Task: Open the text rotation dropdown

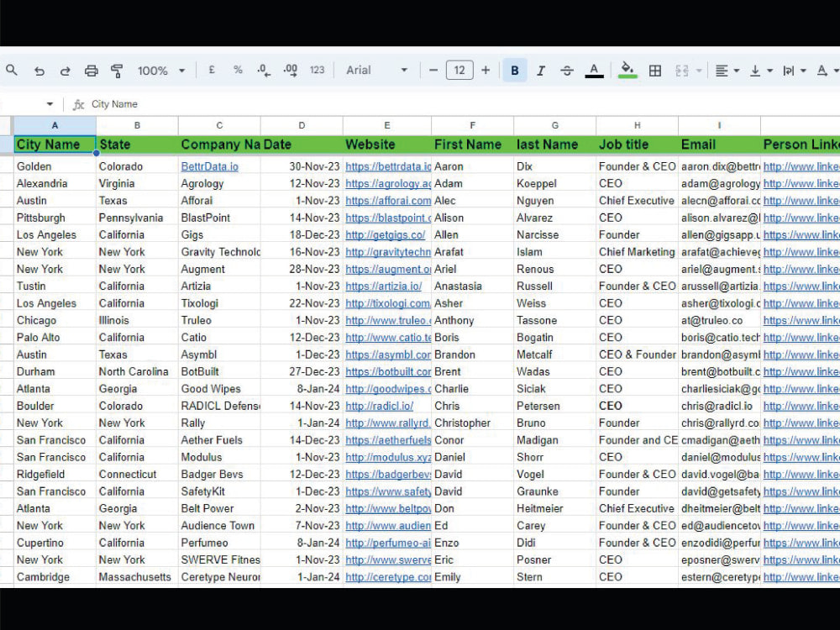Action: point(827,71)
